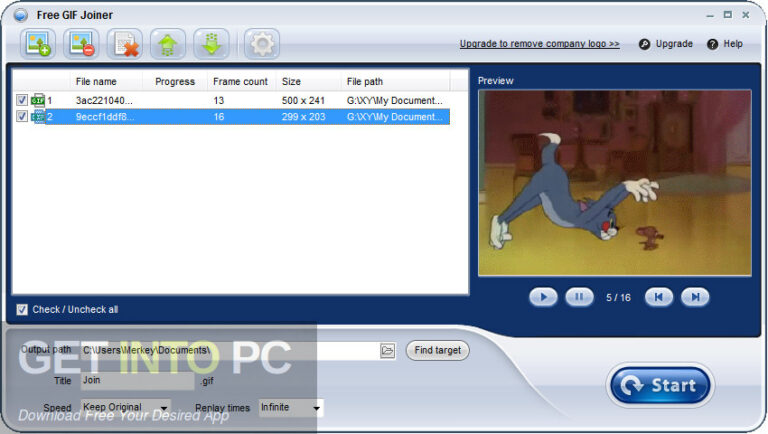Click the Upgrade key icon
This screenshot has width=768, height=434.
click(x=644, y=44)
